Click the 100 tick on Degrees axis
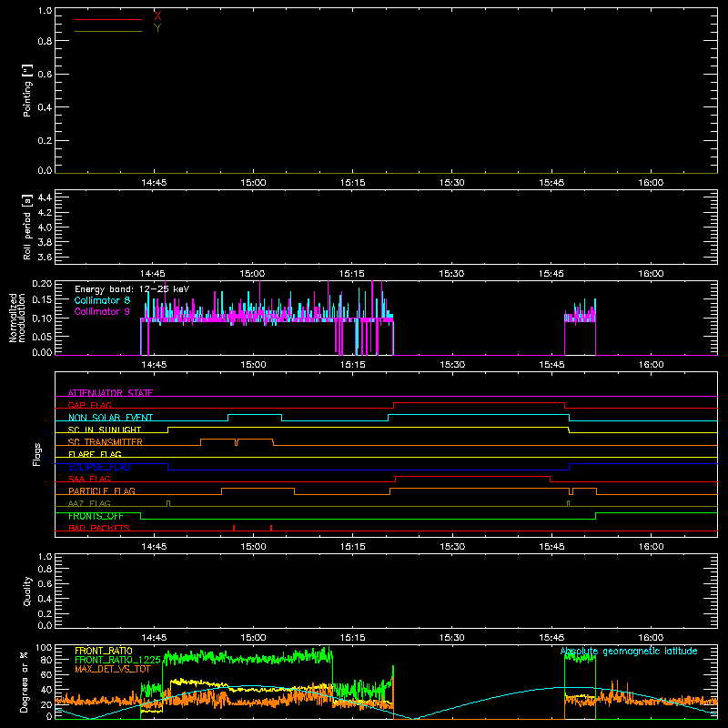 [44, 648]
